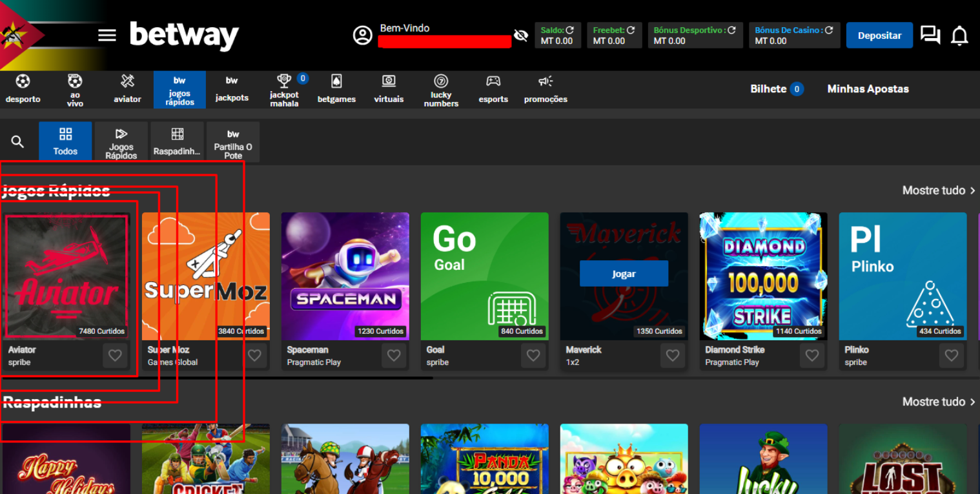This screenshot has height=494, width=980.
Task: Click the 1230 Curtidos label on Spaceman
Action: pyautogui.click(x=380, y=331)
